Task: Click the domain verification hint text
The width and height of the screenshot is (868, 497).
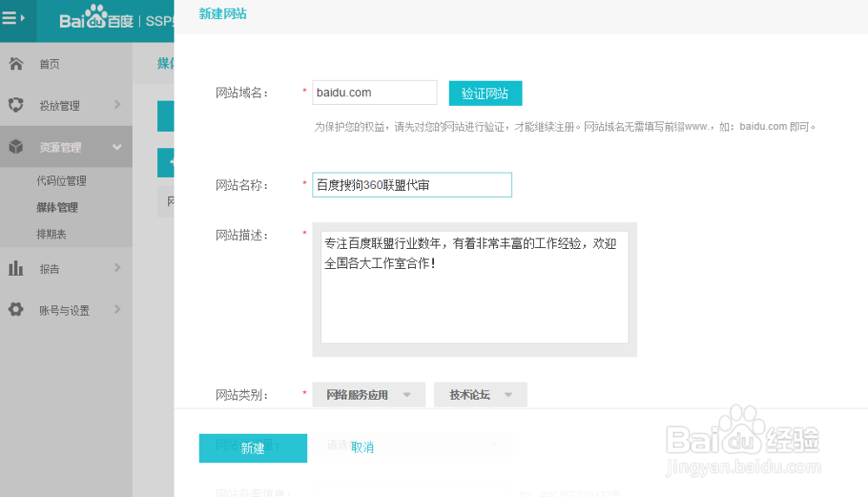Action: (x=565, y=127)
